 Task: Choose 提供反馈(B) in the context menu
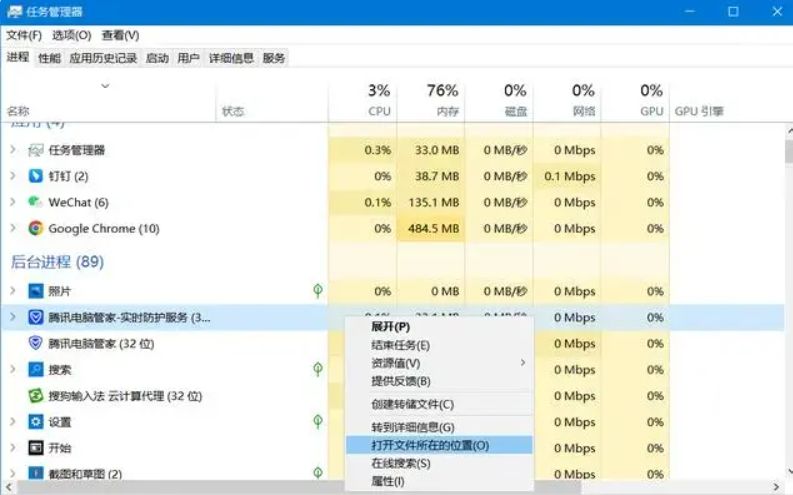[439, 381]
